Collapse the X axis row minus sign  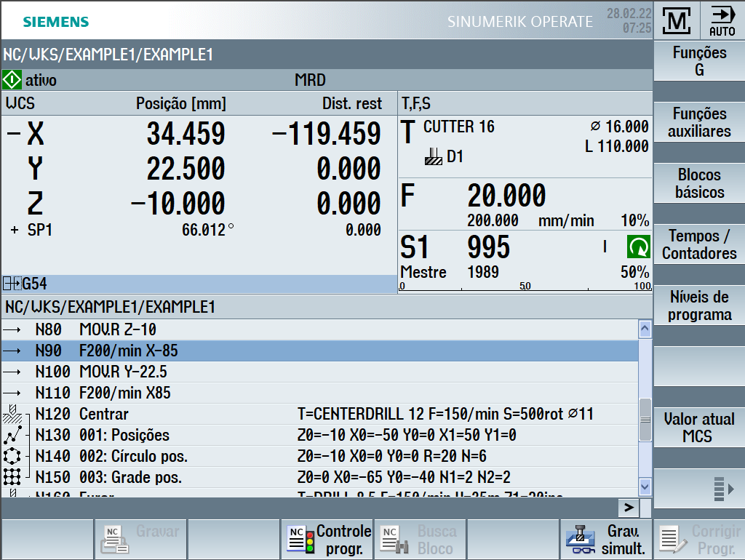[x=14, y=134]
